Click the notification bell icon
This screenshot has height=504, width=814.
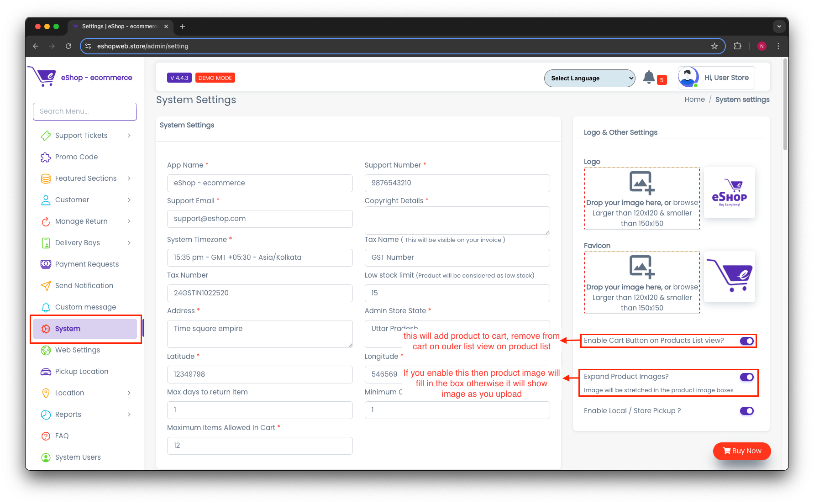(x=649, y=77)
